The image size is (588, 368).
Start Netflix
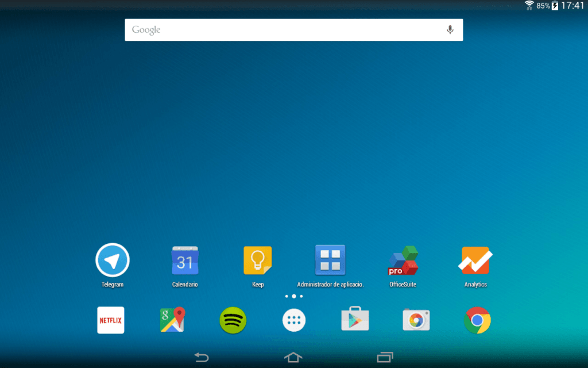(x=110, y=320)
